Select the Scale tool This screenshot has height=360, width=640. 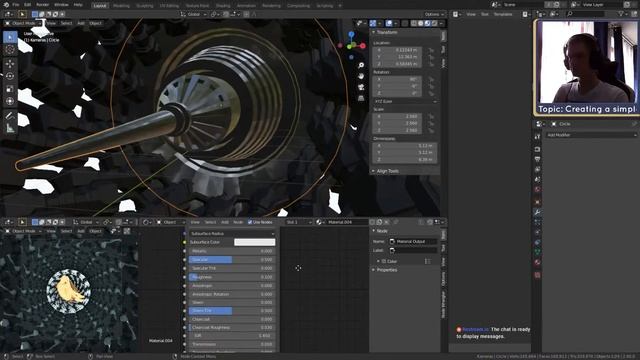coord(10,89)
